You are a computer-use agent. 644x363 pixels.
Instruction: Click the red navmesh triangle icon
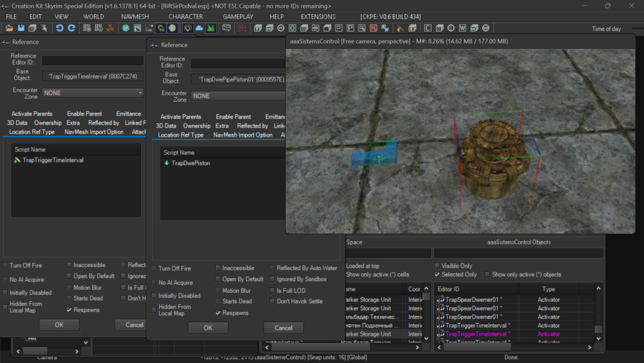(242, 28)
